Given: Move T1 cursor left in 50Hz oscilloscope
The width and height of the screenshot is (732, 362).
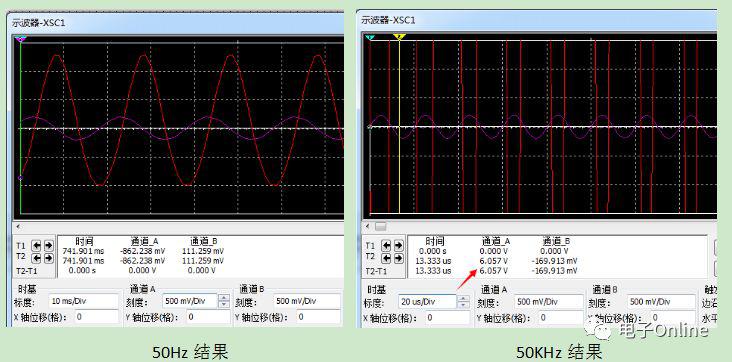Looking at the screenshot, I should point(35,246).
